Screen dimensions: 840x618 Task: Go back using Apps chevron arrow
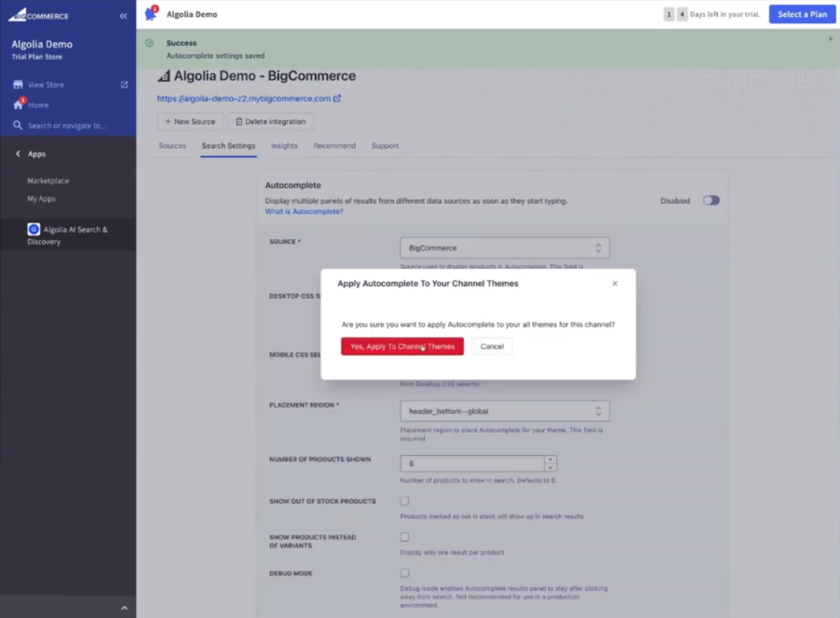pos(18,154)
